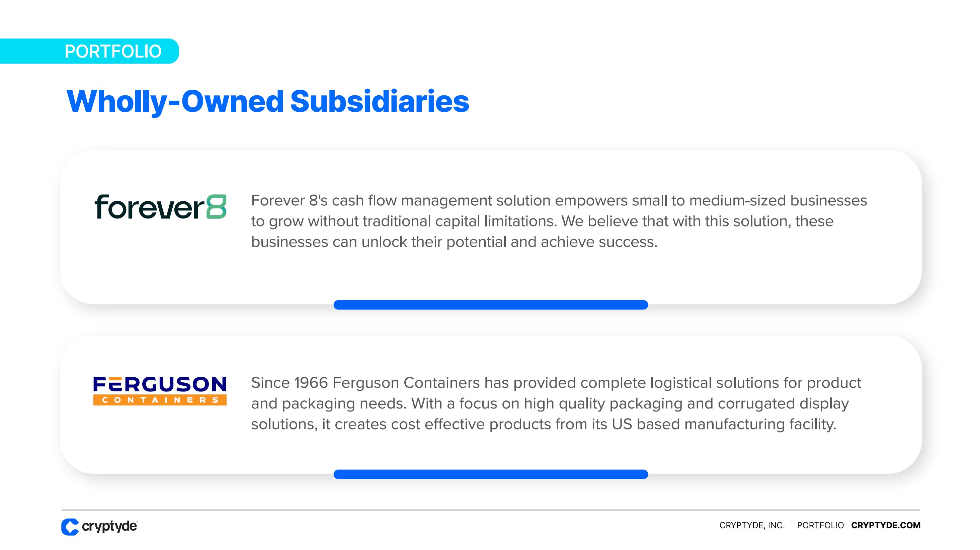Click blue bar under Ferguson Containers card
The image size is (980, 550).
click(x=490, y=474)
